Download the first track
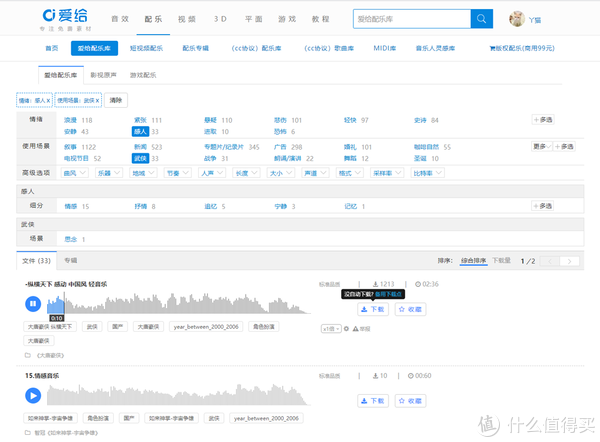 (372, 309)
